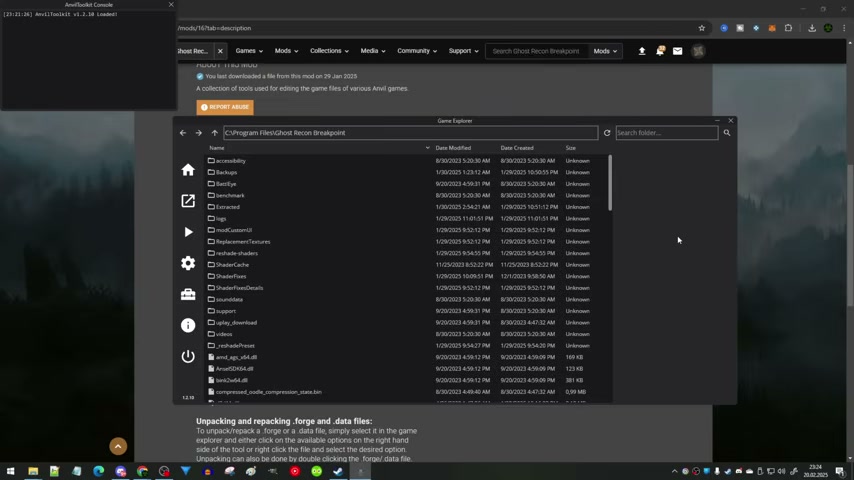Expand the Collections dropdown menu

(x=329, y=51)
